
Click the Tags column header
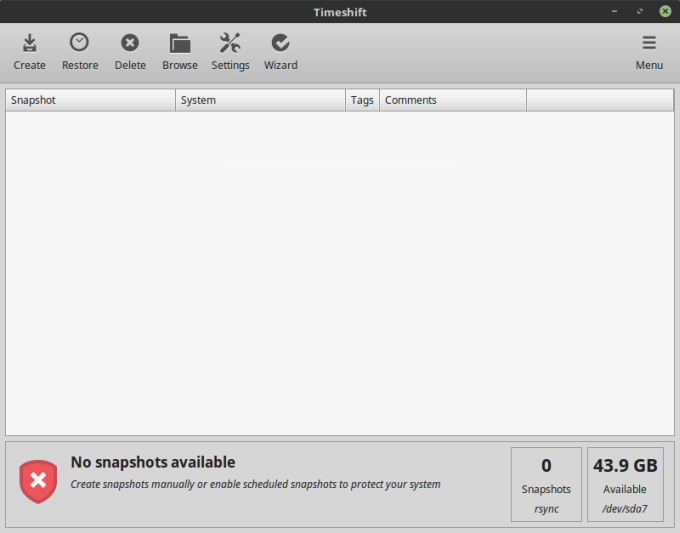coord(362,100)
